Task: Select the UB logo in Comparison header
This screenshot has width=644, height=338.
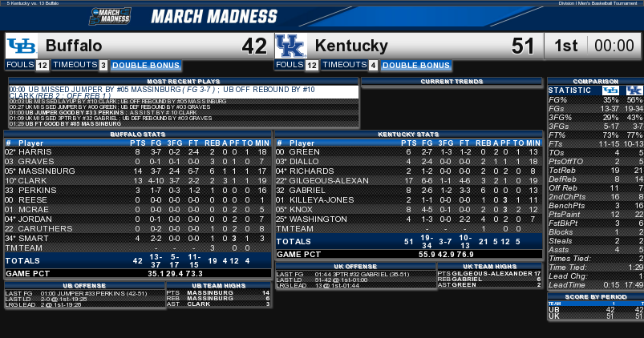Action: coord(610,91)
